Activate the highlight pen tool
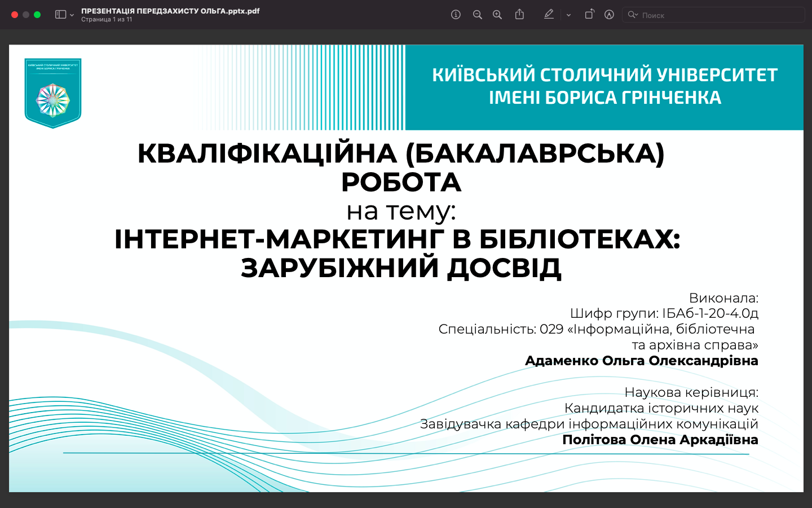The height and width of the screenshot is (508, 812). coord(549,15)
